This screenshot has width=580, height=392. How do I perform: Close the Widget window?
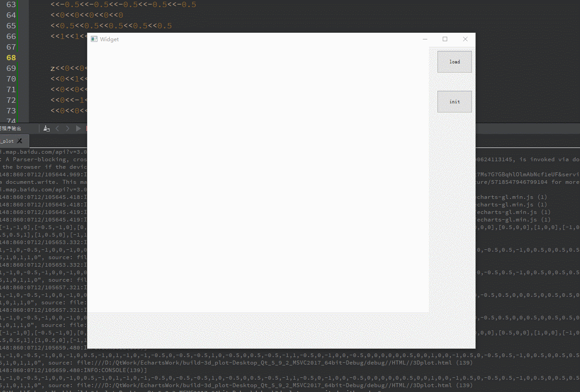465,39
